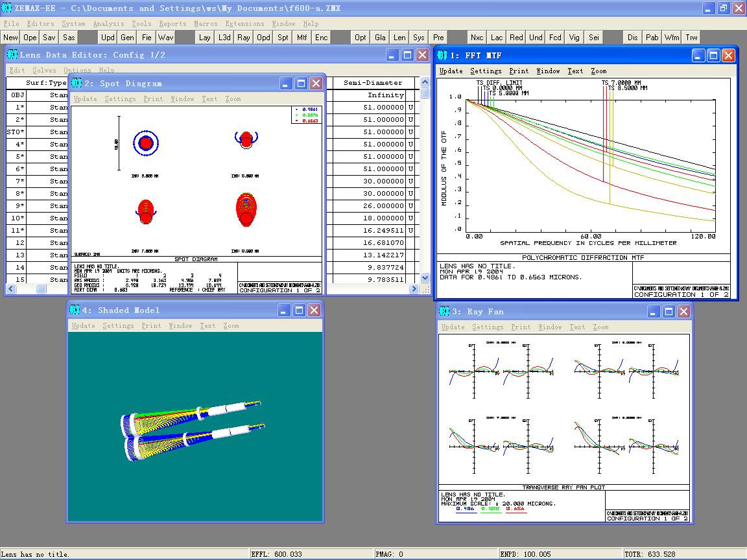This screenshot has width=747, height=560.
Task: Click Update in the FFT MTF window
Action: tap(451, 71)
